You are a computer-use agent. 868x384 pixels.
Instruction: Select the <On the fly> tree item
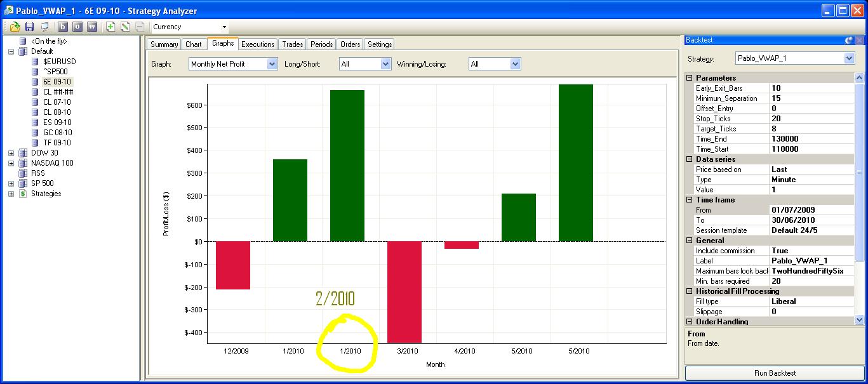pos(49,41)
